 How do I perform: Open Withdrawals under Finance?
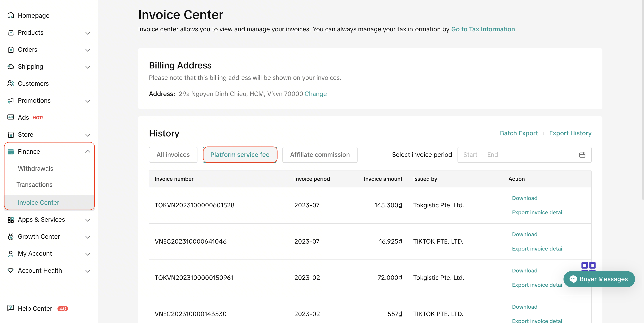coord(36,168)
